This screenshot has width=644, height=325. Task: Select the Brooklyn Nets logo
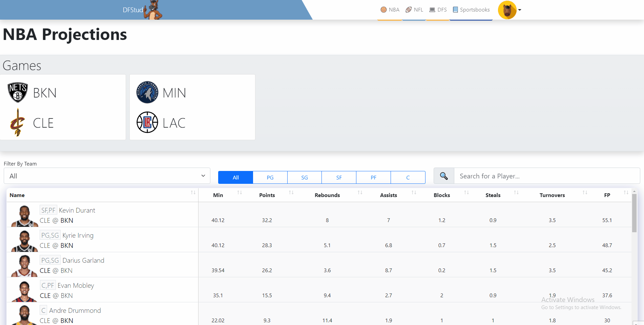(x=18, y=92)
